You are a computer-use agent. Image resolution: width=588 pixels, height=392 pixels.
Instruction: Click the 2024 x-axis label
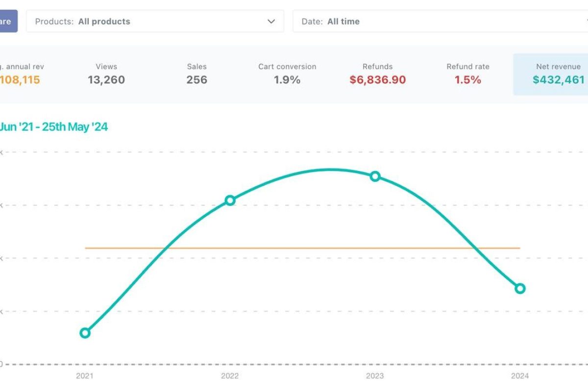click(x=520, y=376)
